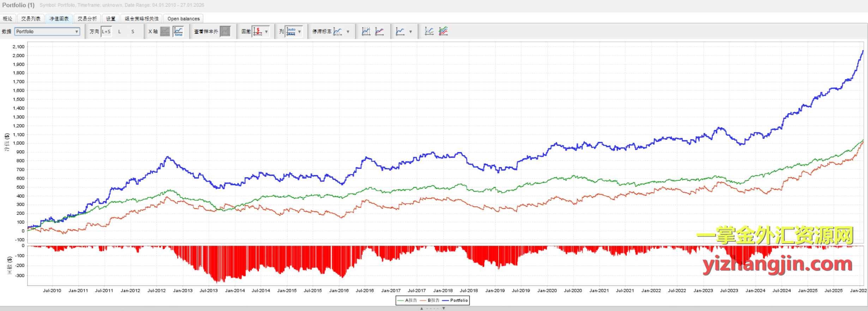Image resolution: width=868 pixels, height=311 pixels.
Task: Open the Portfolio data dropdown
Action: (x=47, y=31)
